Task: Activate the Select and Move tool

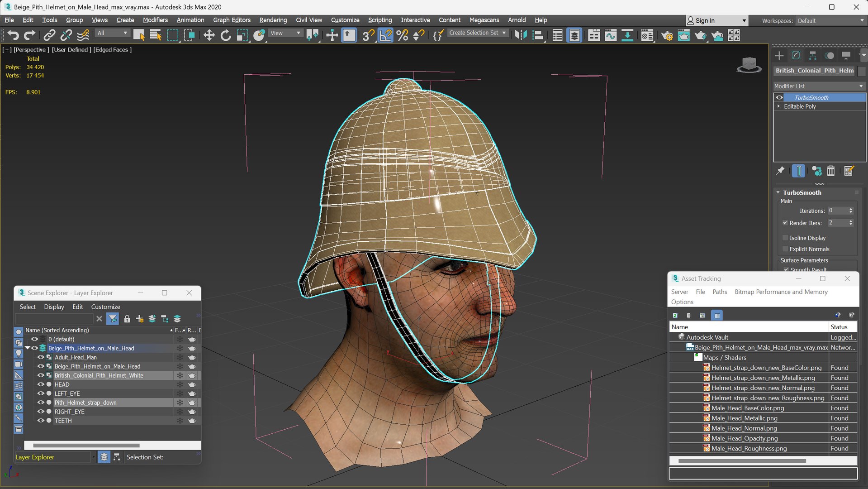Action: tap(209, 35)
